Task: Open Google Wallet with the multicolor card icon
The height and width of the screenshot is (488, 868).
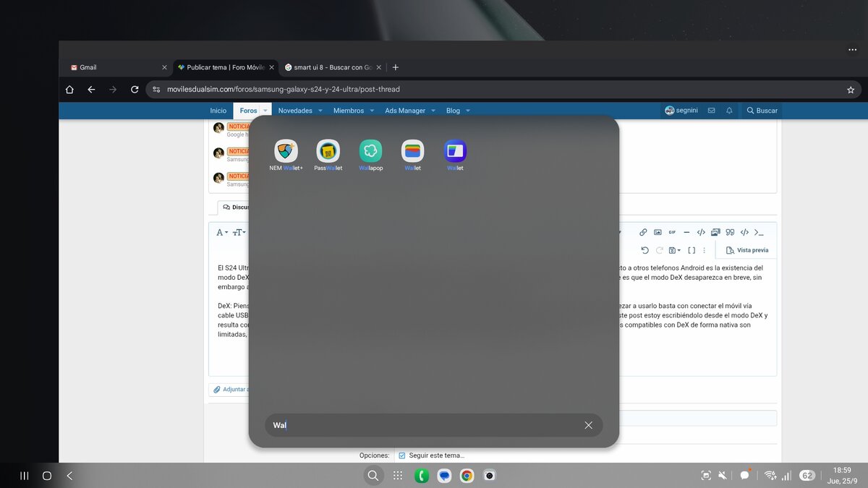Action: 413,155
